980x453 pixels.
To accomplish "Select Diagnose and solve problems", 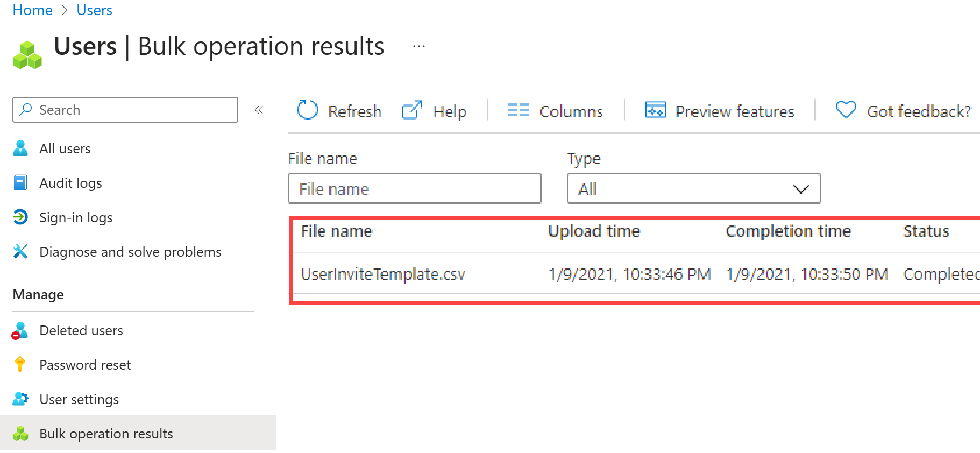I will [130, 252].
